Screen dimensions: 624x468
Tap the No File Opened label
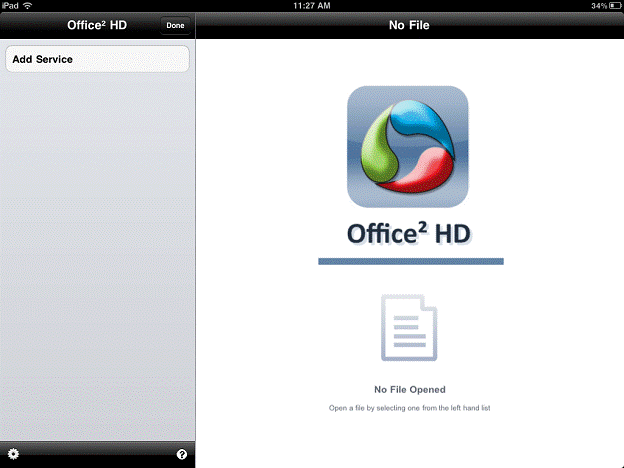tap(410, 390)
